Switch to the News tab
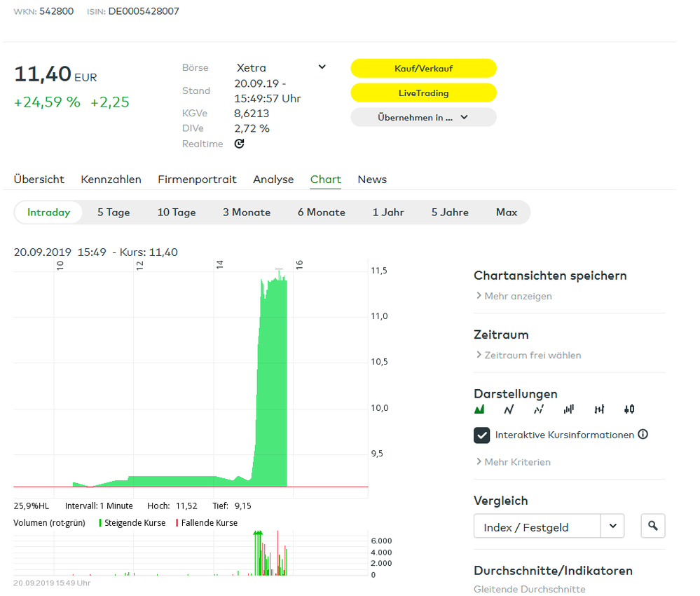The width and height of the screenshot is (700, 596). [372, 180]
